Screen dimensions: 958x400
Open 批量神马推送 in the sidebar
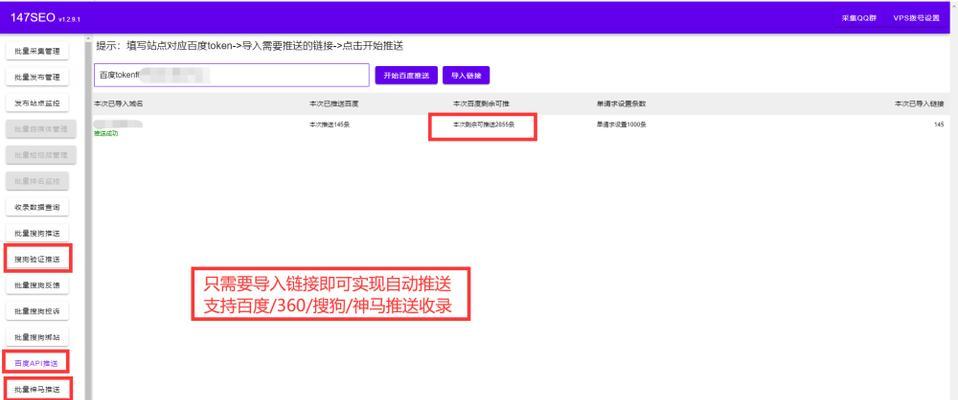point(37,389)
